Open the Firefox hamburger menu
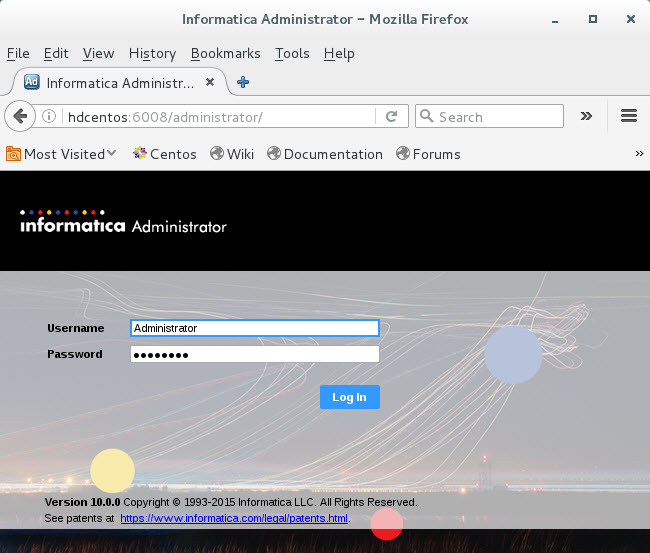This screenshot has width=650, height=553. 628,116
